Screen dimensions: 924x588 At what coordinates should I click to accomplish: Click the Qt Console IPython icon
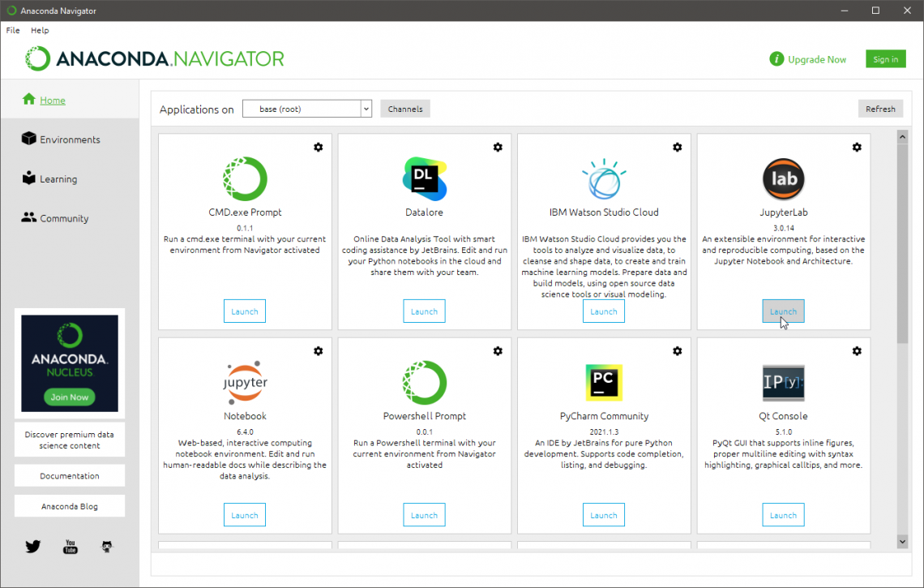click(x=783, y=382)
